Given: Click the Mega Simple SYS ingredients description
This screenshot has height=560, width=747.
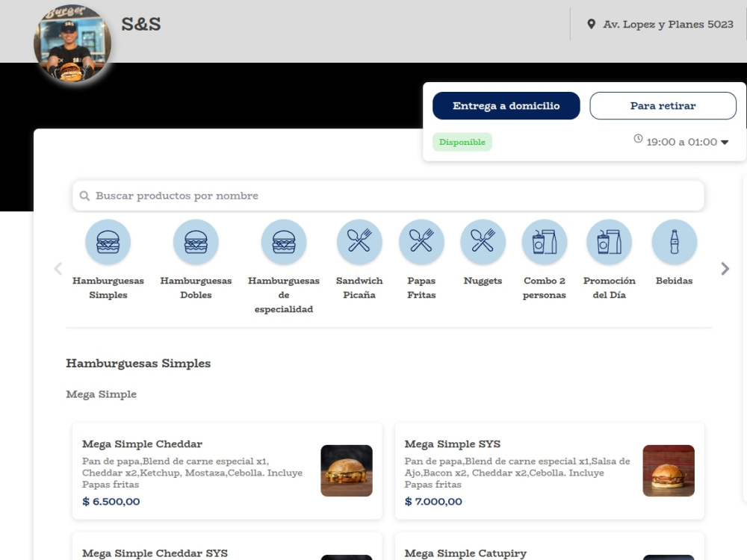Looking at the screenshot, I should coord(518,473).
